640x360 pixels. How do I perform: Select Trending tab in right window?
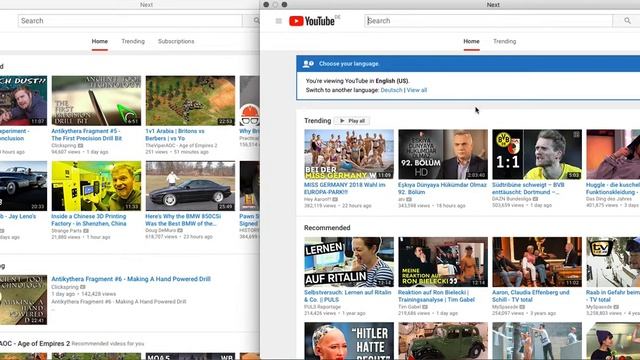(504, 42)
